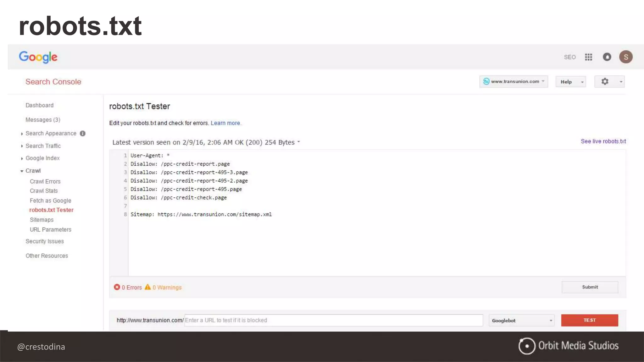Open Other Resources

(x=47, y=256)
